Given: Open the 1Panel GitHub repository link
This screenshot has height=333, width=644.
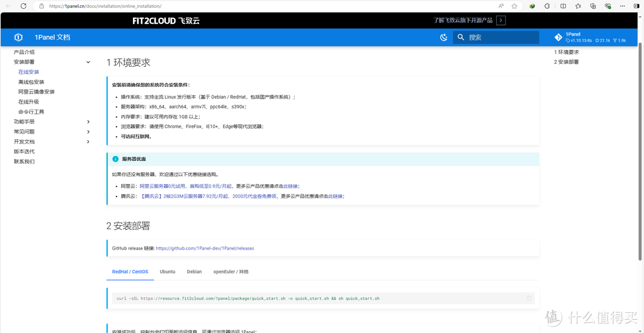Looking at the screenshot, I should (590, 38).
